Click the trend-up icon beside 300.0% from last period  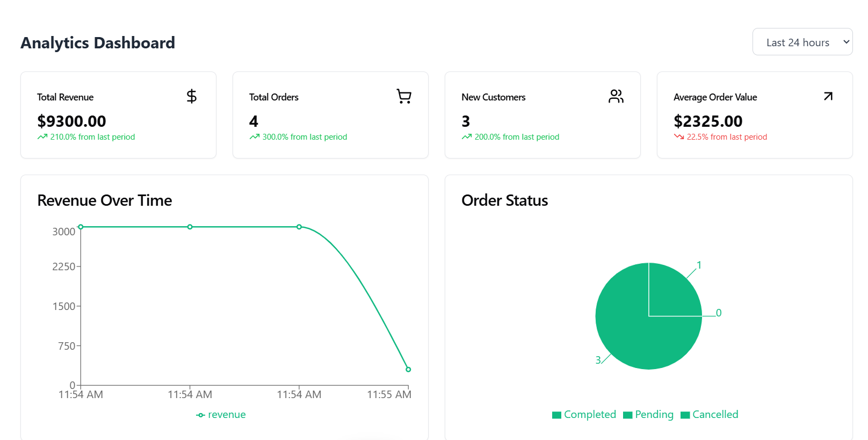pos(255,137)
